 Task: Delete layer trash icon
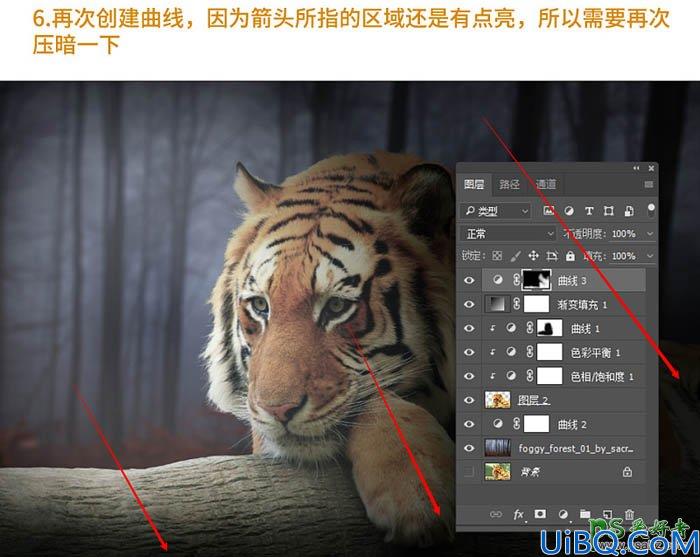pos(629,514)
